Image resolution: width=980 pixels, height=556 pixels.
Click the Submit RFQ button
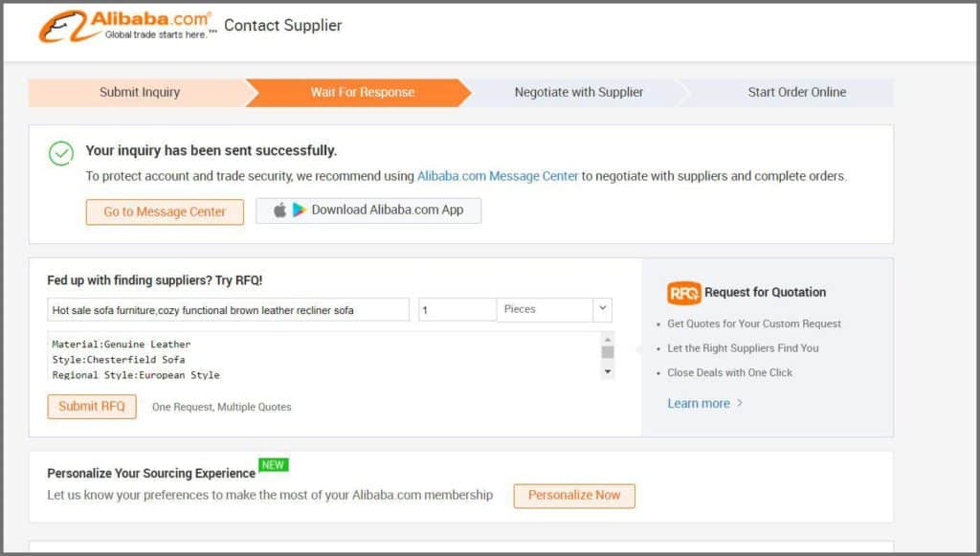click(92, 406)
